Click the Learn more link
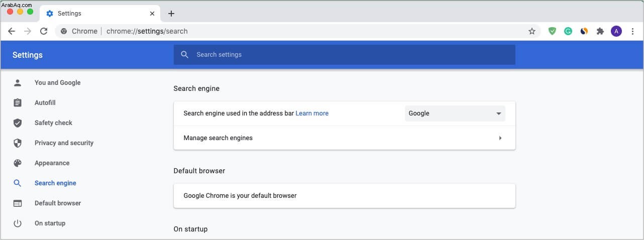 312,113
